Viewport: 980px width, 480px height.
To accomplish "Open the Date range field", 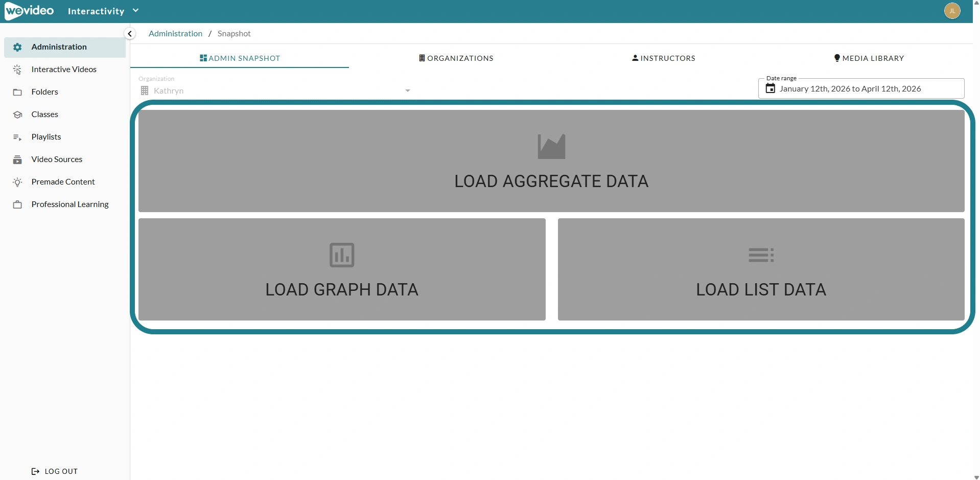I will 861,88.
